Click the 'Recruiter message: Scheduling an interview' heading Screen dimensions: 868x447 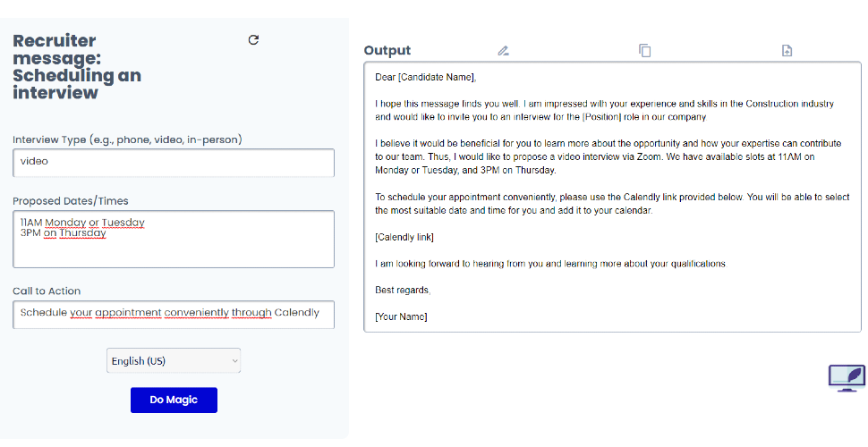point(77,66)
